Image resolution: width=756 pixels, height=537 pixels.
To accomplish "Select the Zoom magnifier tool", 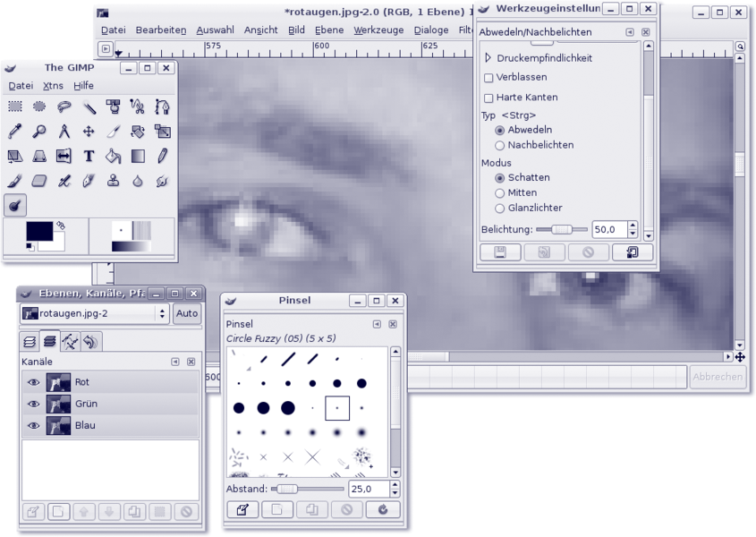I will pos(39,132).
